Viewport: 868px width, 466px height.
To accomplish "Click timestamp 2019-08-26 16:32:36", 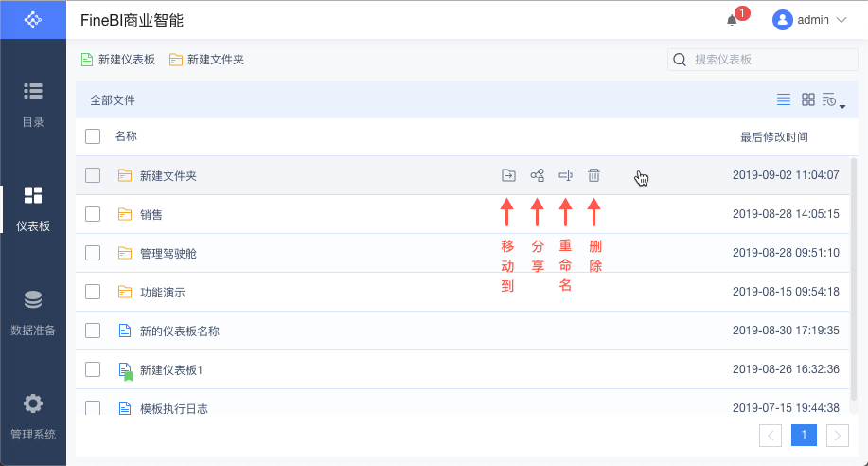I will tap(786, 369).
